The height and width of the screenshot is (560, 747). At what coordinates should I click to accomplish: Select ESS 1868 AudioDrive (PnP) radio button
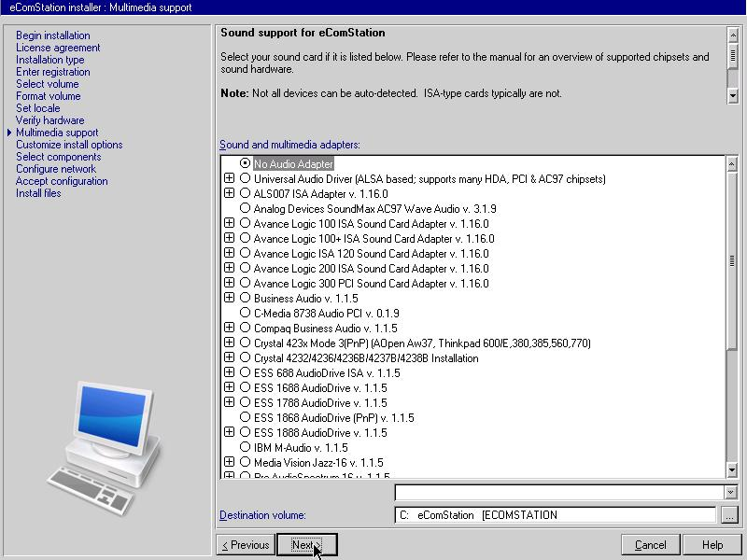(245, 417)
